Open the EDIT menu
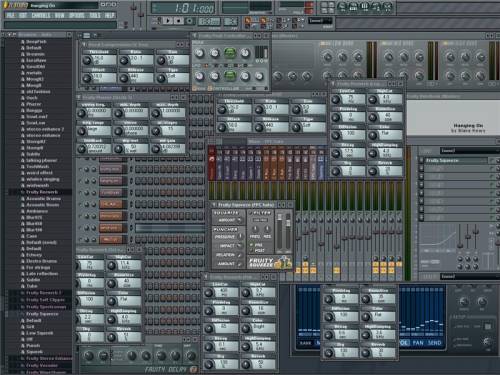Image resolution: width=500 pixels, height=375 pixels. coord(23,15)
